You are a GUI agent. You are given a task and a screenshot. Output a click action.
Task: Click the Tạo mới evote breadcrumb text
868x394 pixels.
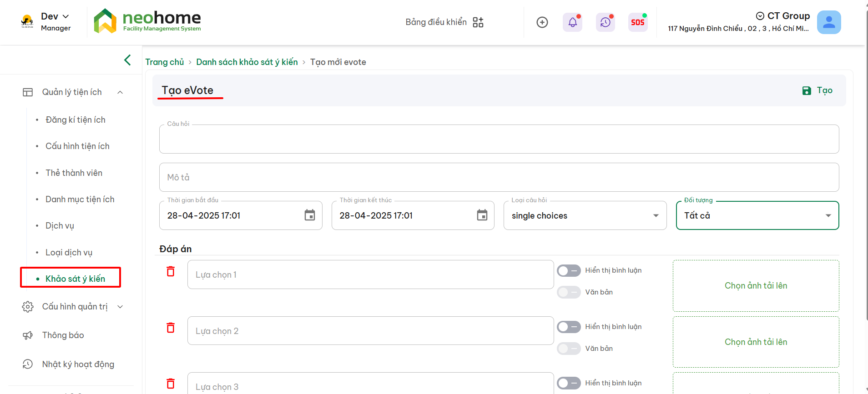pyautogui.click(x=338, y=62)
